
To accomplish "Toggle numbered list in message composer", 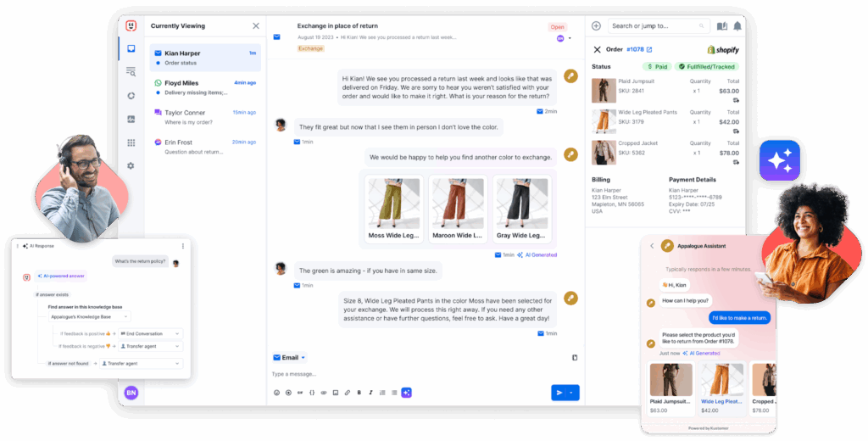I will (x=383, y=393).
